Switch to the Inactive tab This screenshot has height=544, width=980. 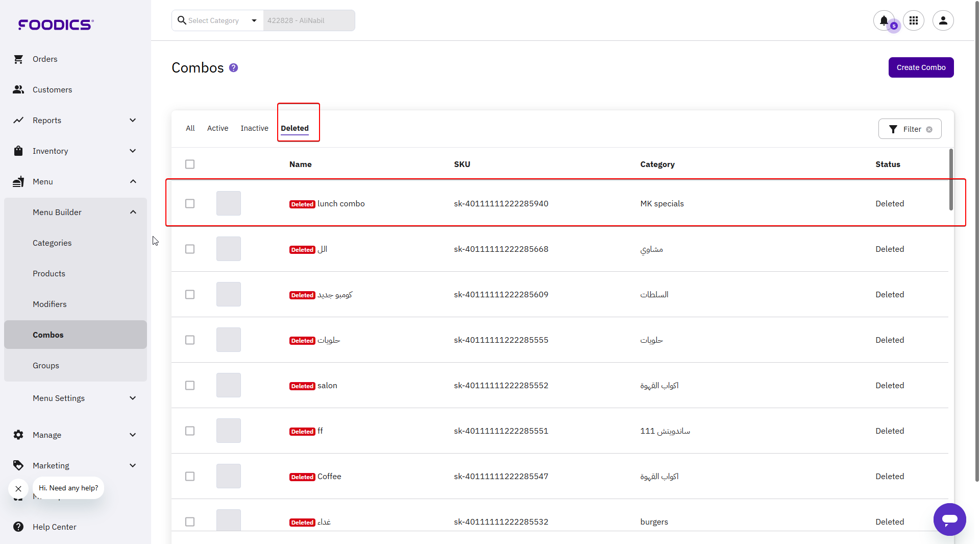point(254,128)
